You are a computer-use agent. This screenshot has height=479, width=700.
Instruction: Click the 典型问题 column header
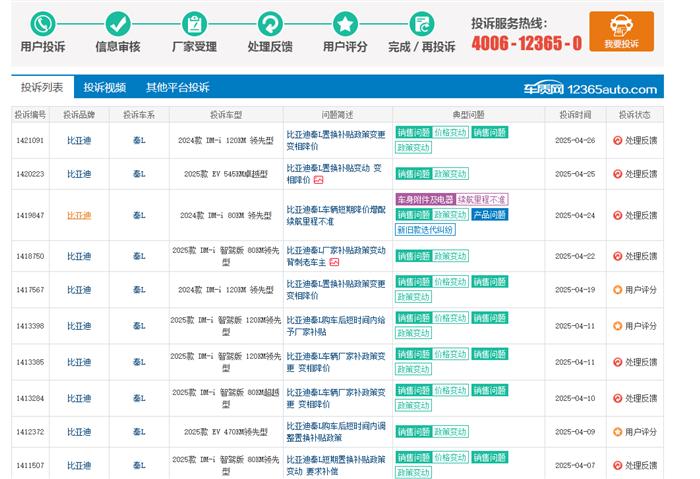(468, 115)
